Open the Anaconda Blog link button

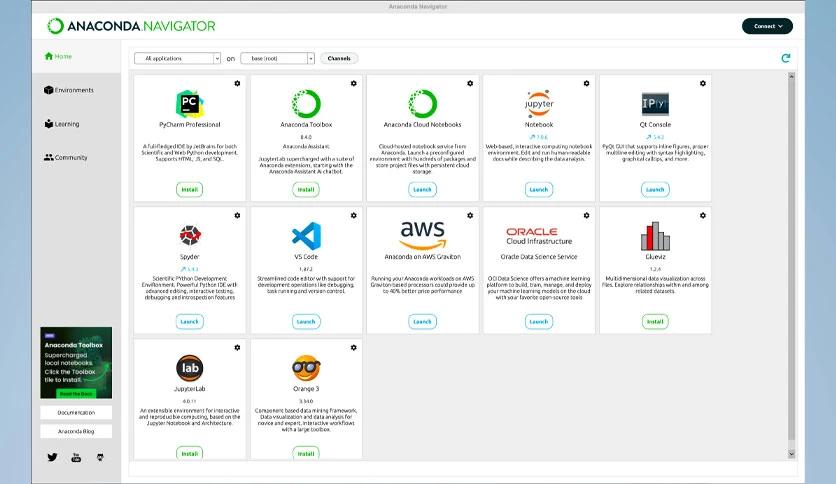(76, 431)
